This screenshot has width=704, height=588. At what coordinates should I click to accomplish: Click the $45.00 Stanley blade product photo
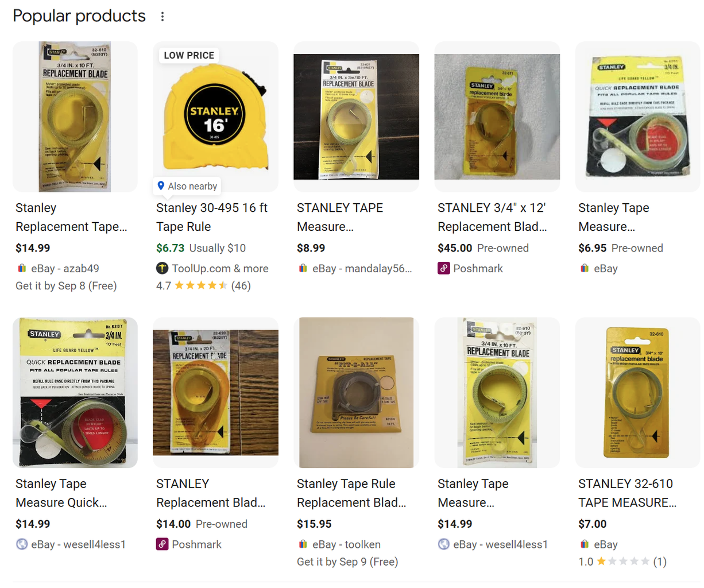[x=497, y=117]
